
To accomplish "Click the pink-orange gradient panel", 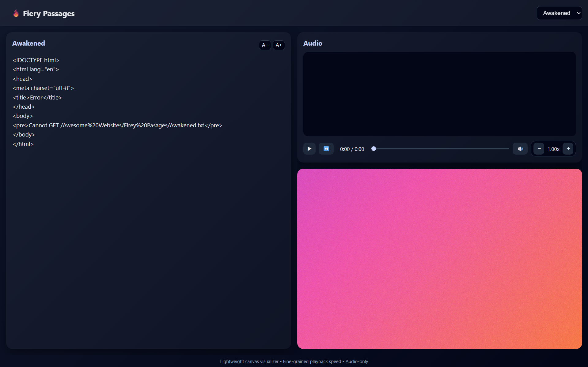I will 439,259.
